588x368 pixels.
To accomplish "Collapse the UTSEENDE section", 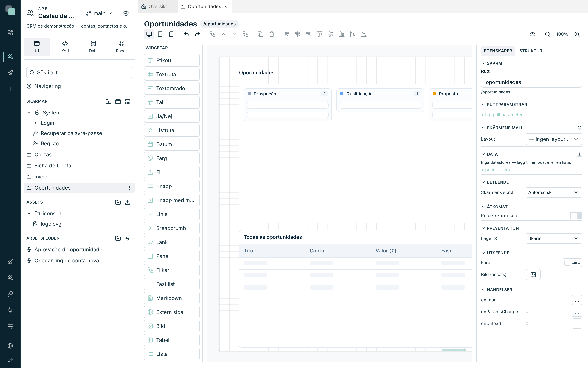I will click(483, 253).
